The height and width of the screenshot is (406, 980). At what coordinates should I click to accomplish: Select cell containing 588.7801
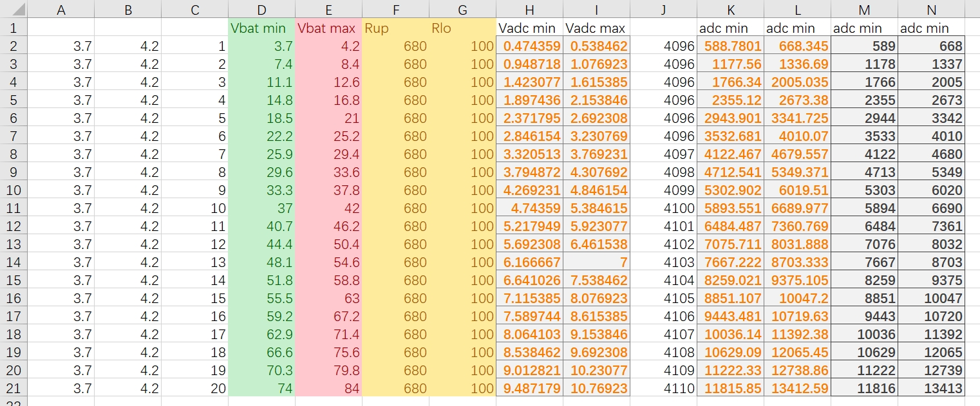click(x=731, y=46)
